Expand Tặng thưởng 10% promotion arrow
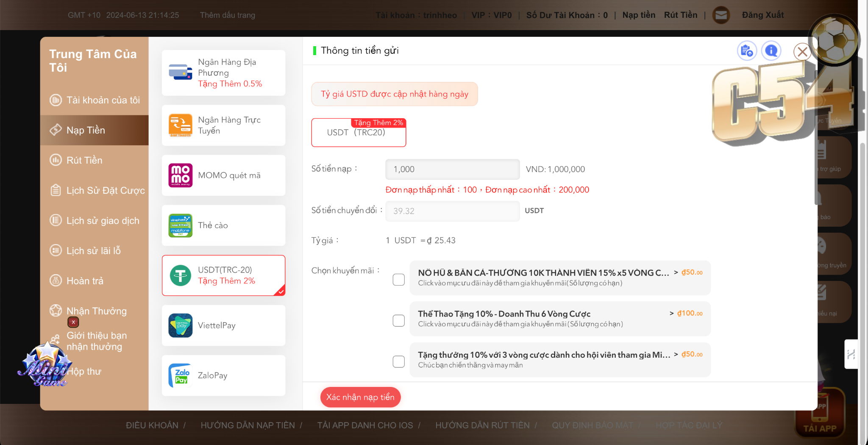868x445 pixels. (676, 354)
